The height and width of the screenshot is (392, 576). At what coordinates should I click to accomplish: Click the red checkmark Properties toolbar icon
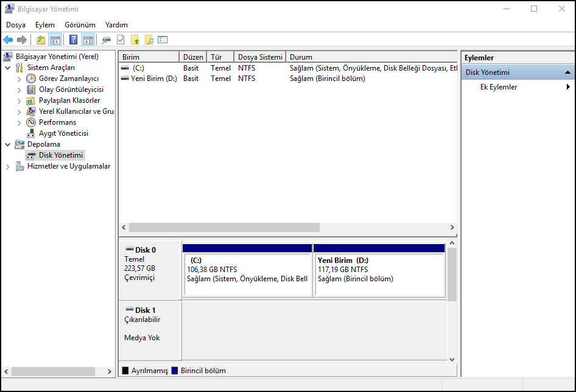click(x=121, y=40)
